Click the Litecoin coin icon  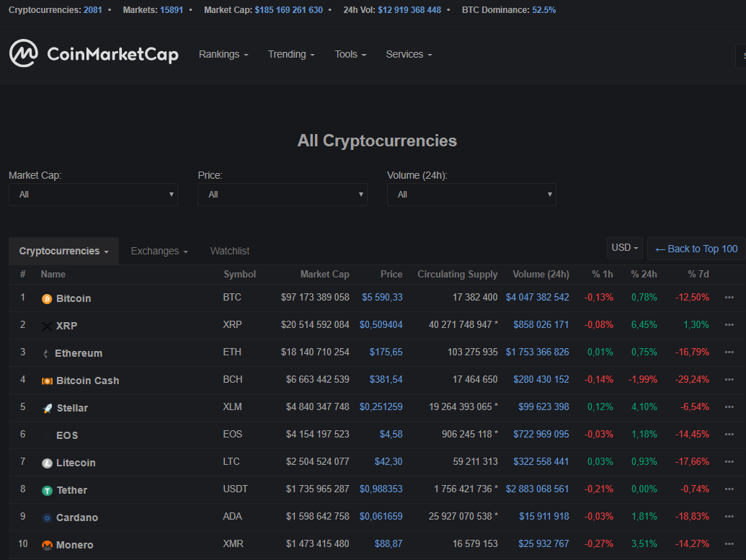click(47, 463)
